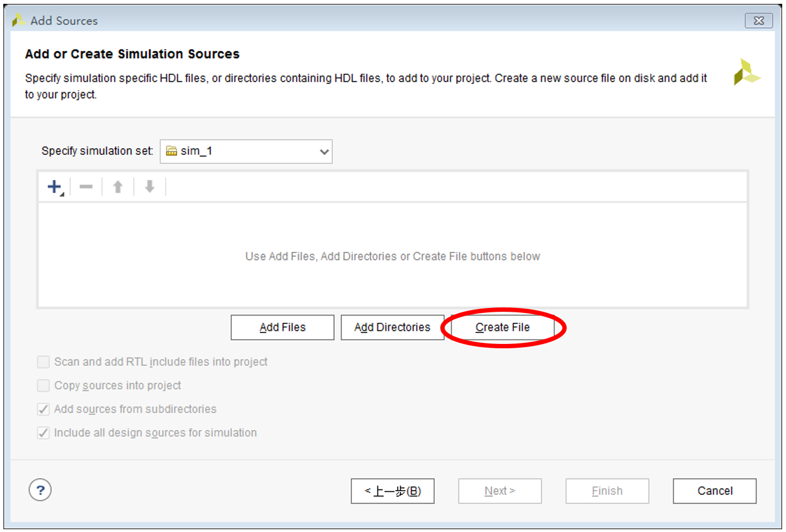
Task: Uncheck Add sources from subdirectories
Action: (x=44, y=409)
